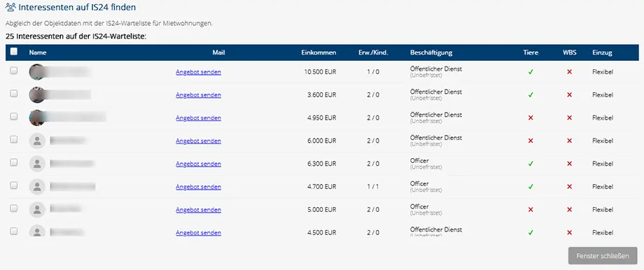
Task: Click the placeholder avatar in the 4.500 EUR row
Action: (x=37, y=231)
